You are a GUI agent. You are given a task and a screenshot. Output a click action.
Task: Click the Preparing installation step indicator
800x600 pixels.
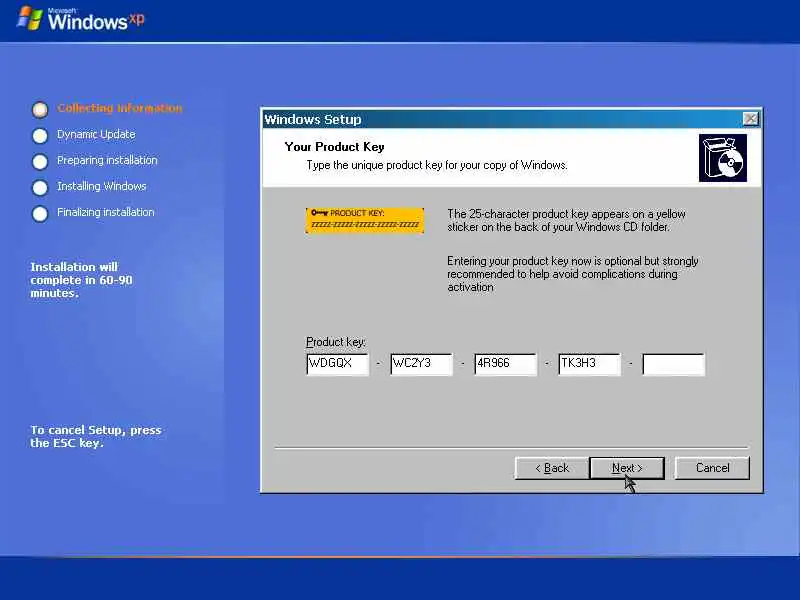click(x=40, y=162)
